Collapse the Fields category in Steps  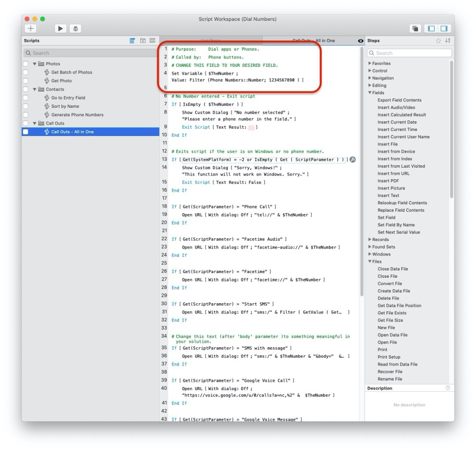click(370, 93)
